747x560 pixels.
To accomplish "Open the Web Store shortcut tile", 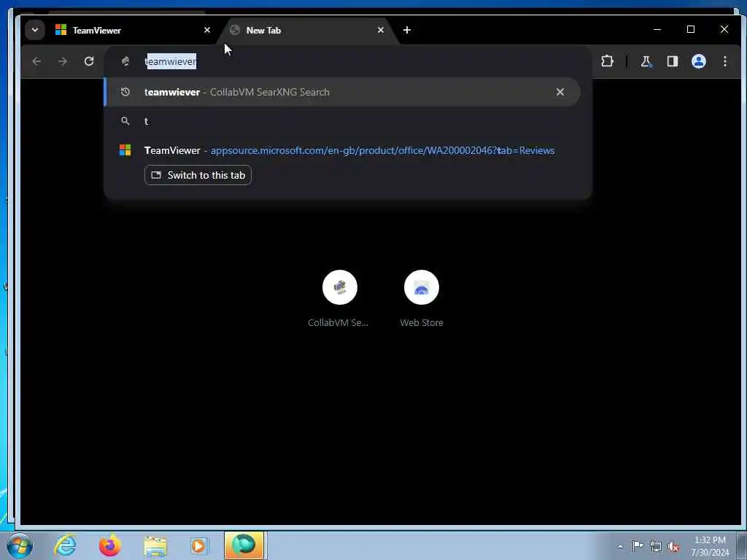I will point(422,298).
